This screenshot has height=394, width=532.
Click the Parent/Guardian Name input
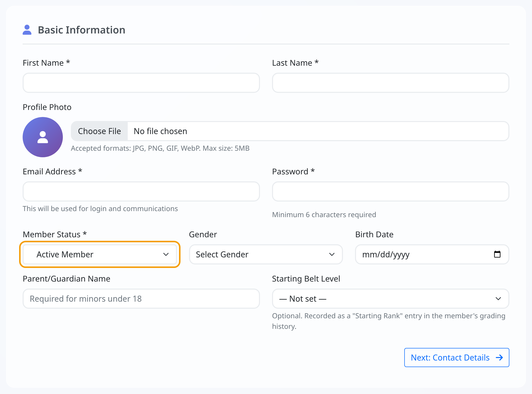tap(141, 299)
